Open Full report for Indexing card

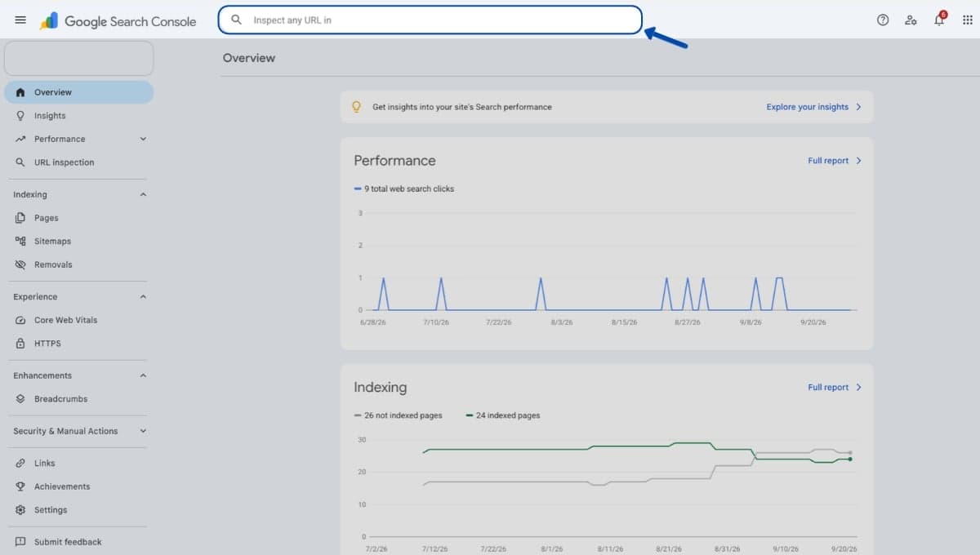pyautogui.click(x=835, y=388)
